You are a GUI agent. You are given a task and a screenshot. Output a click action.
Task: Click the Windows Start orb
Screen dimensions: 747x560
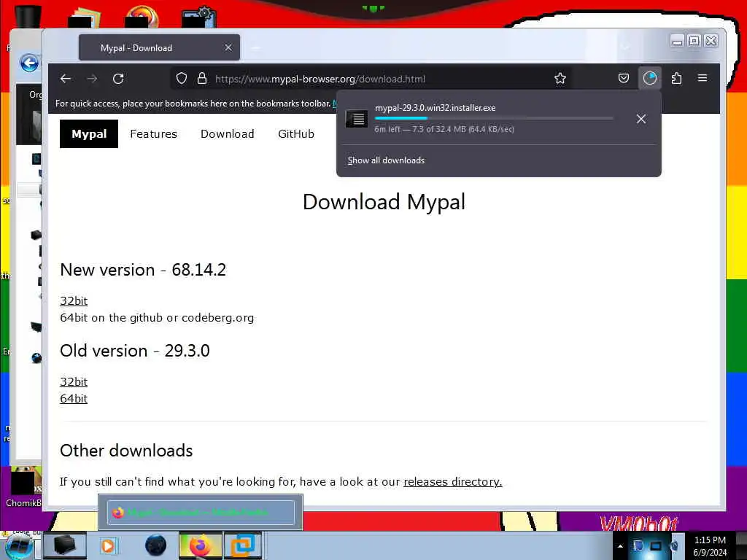[x=19, y=545]
